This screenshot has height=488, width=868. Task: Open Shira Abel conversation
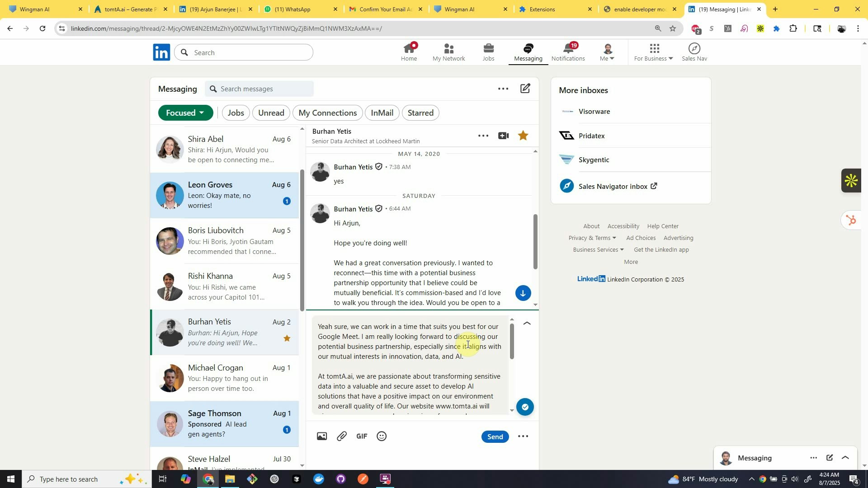225,150
